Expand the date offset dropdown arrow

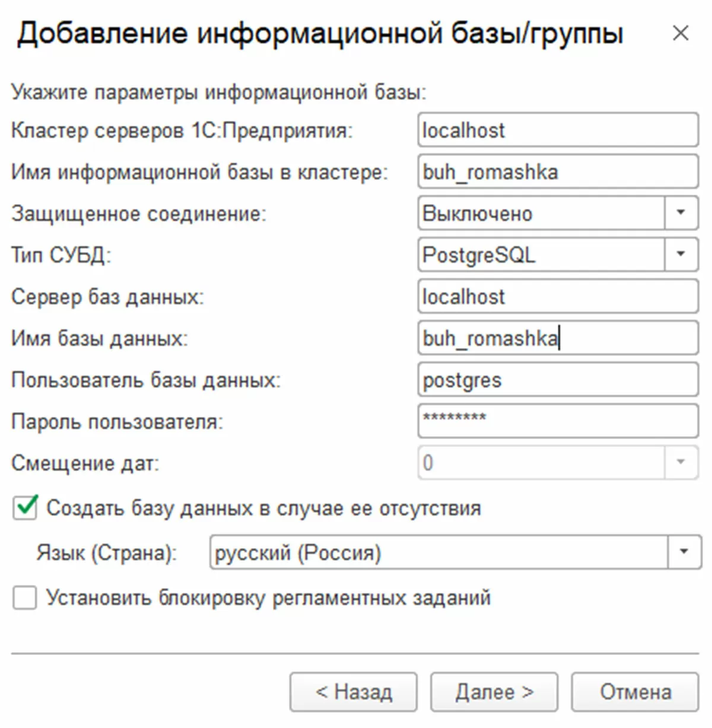click(681, 462)
